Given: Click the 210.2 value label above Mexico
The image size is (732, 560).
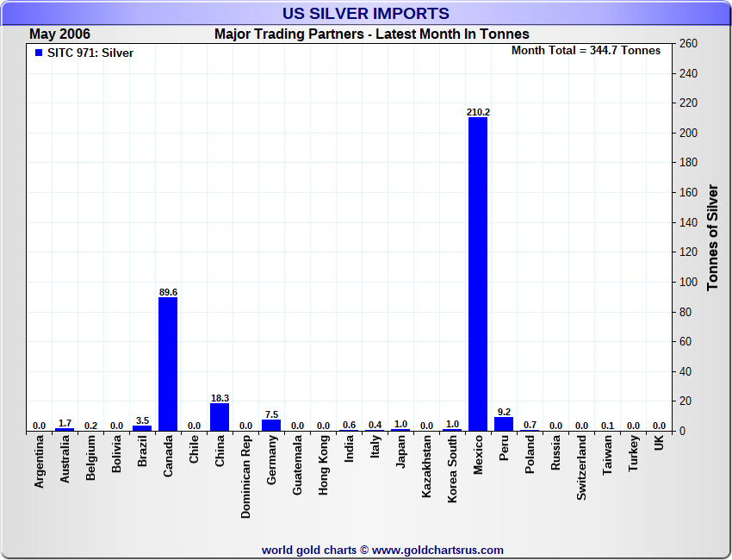Looking at the screenshot, I should click(x=478, y=112).
